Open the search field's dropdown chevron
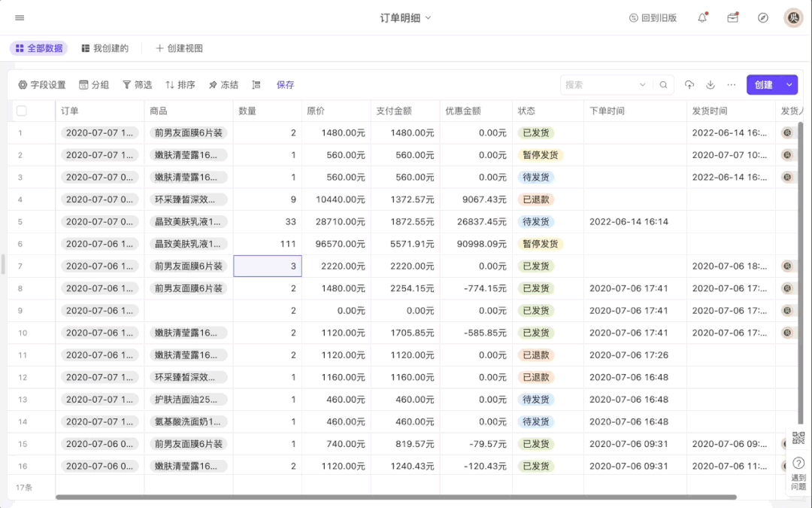Viewport: 812px width, 508px height. 643,85
